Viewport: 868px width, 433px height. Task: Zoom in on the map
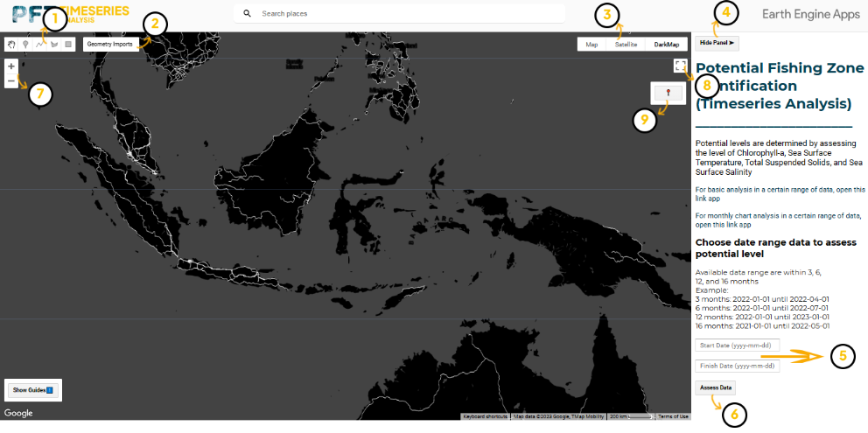point(10,66)
